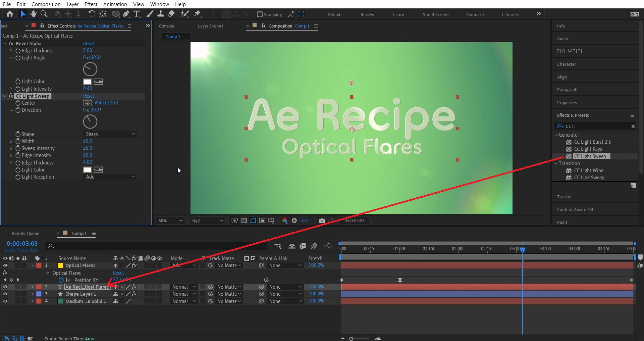The height and width of the screenshot is (341, 644).
Task: Open grid and guide options icon
Action: click(271, 221)
